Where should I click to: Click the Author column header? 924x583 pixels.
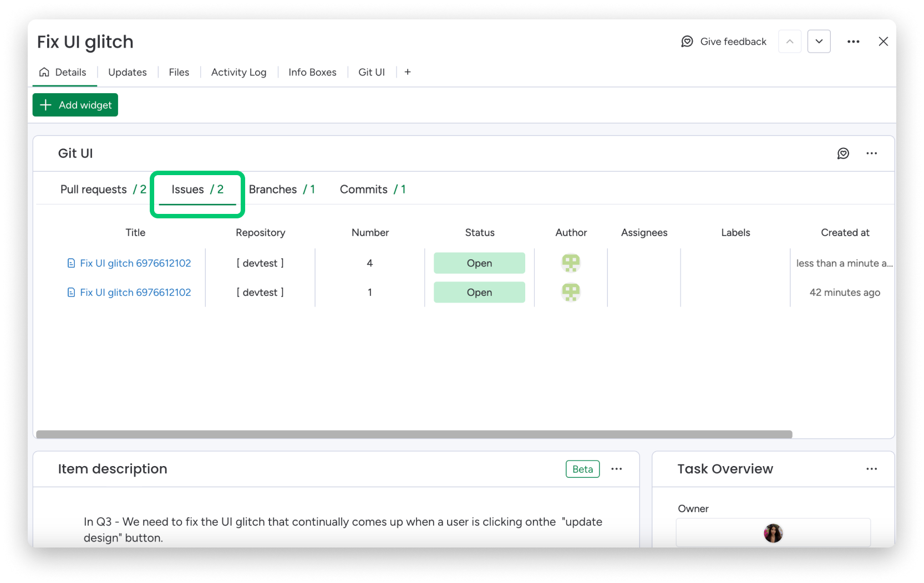pyautogui.click(x=571, y=233)
